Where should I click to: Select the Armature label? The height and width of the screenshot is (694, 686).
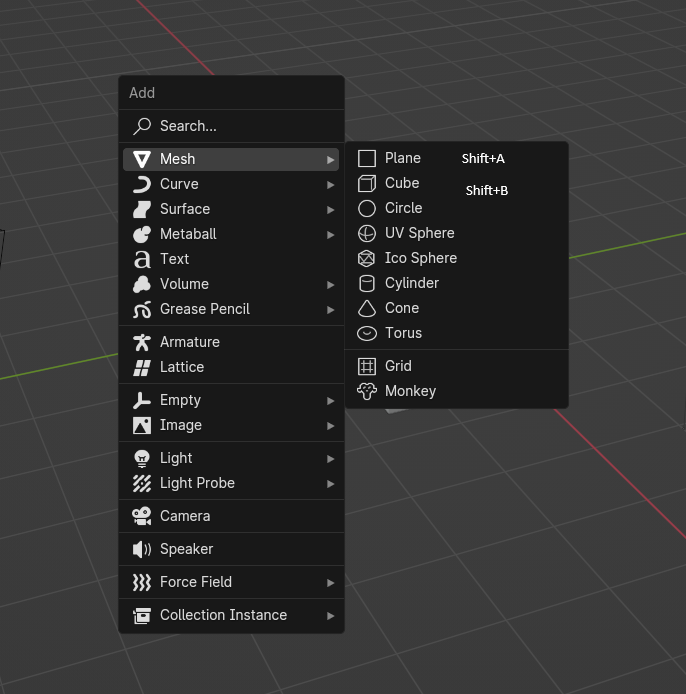coord(190,342)
